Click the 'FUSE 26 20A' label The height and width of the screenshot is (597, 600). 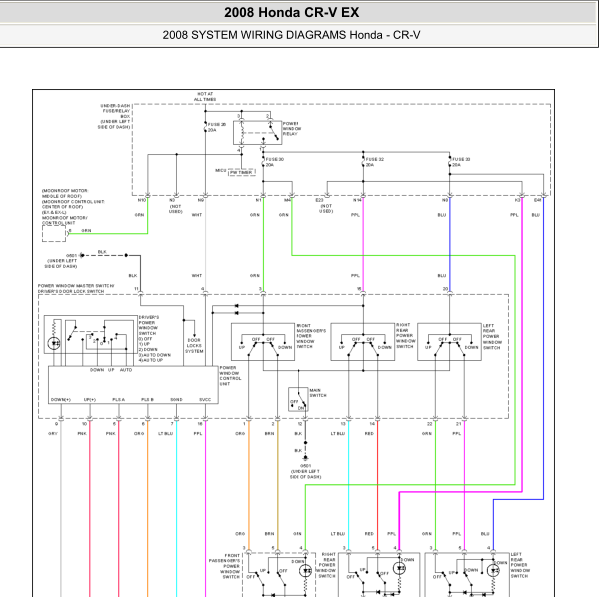(217, 127)
